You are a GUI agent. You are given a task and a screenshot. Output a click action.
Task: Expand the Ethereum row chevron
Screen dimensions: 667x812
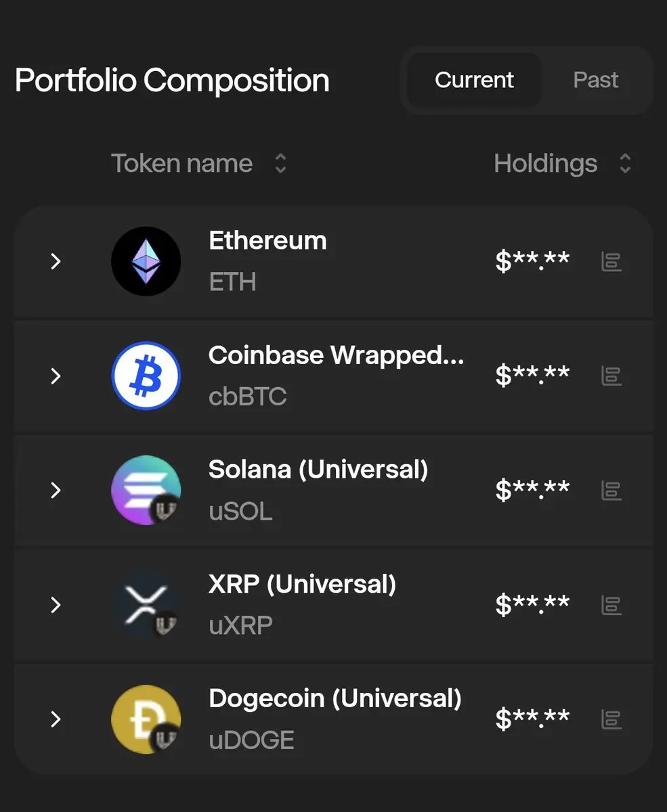[x=56, y=261]
